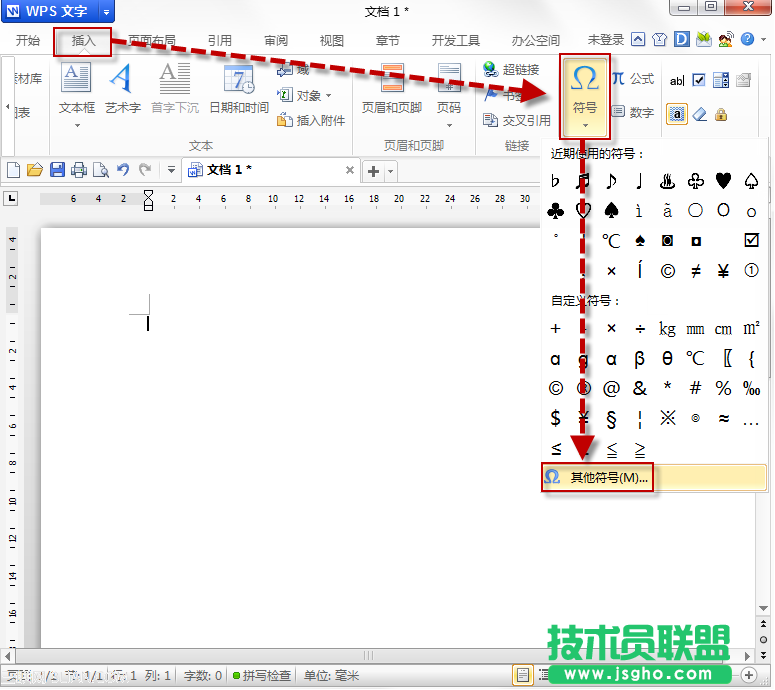Insert a 超链接 hyperlink

pyautogui.click(x=511, y=70)
